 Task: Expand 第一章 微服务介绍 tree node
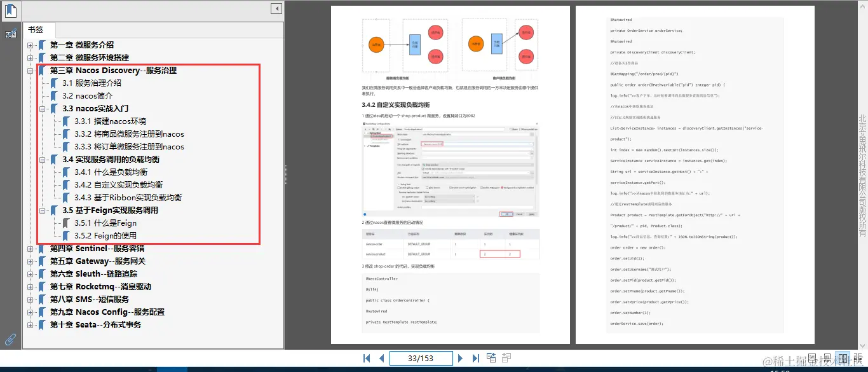pyautogui.click(x=31, y=45)
